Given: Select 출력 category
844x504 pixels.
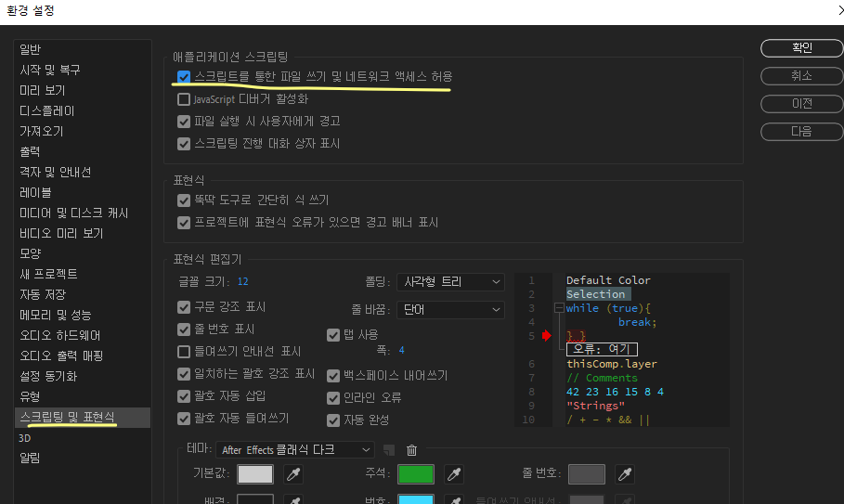Looking at the screenshot, I should click(x=82, y=151).
